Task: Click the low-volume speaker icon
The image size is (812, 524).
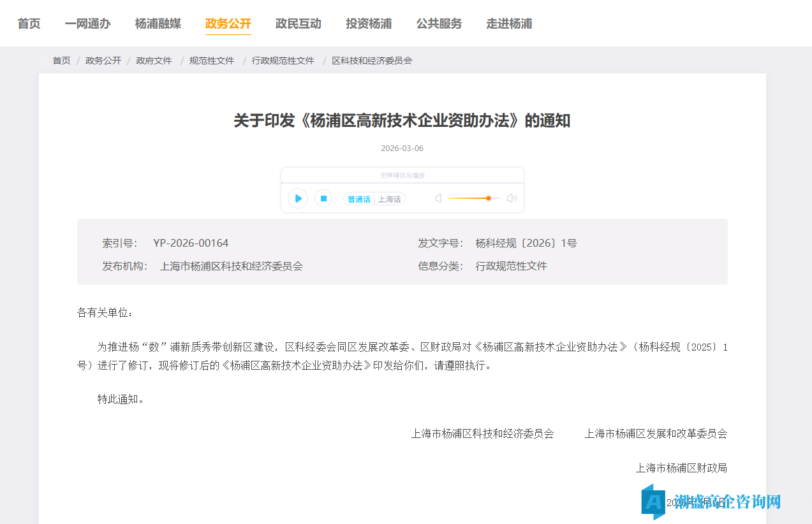Action: coord(438,198)
